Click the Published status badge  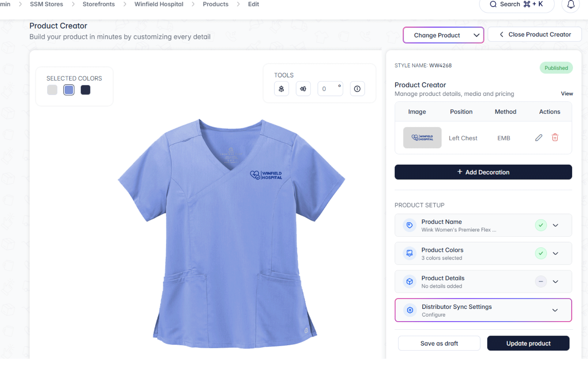tap(556, 68)
